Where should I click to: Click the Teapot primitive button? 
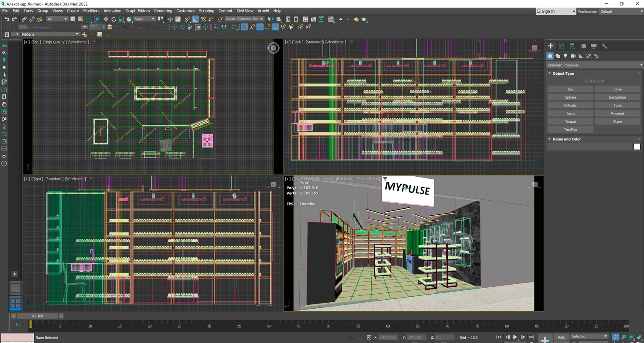pyautogui.click(x=570, y=122)
